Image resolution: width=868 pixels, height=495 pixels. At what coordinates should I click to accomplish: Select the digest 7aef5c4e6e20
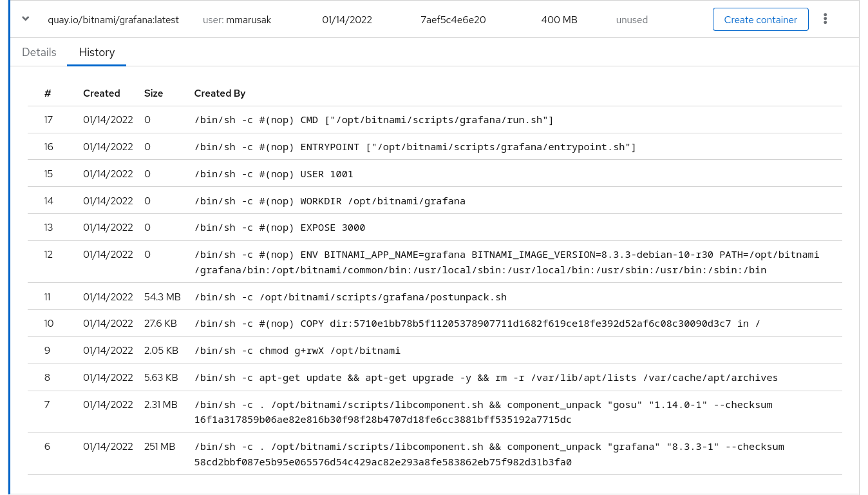tap(453, 20)
